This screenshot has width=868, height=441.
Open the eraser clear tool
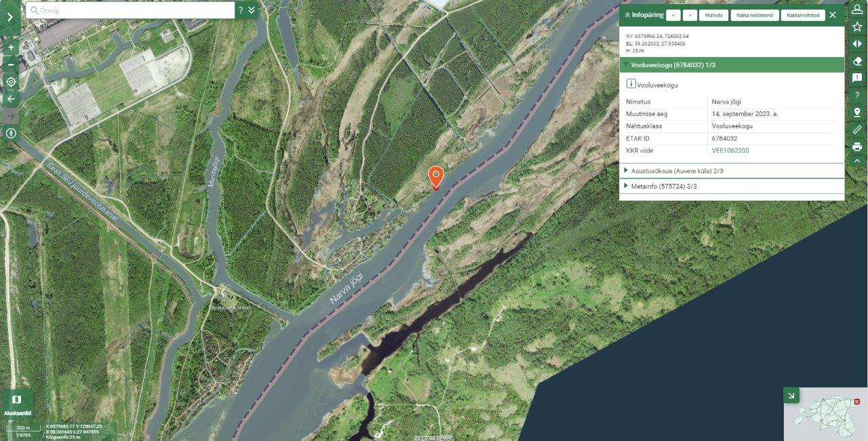pyautogui.click(x=857, y=61)
